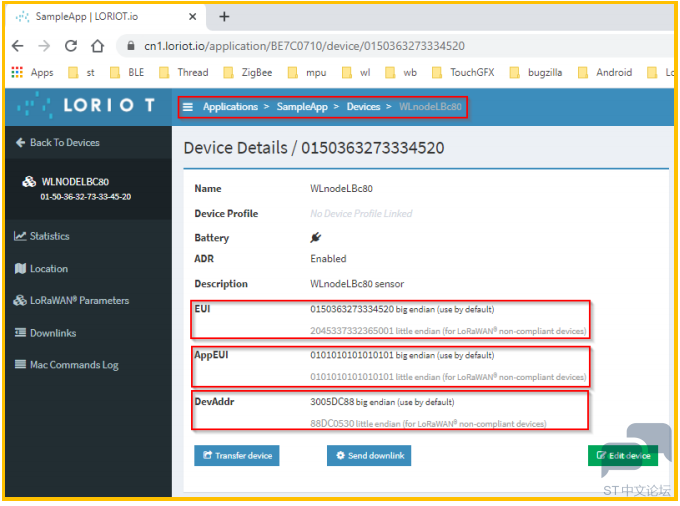Screen dimensions: 680x506
Task: Click the Transfer device button
Action: [237, 456]
